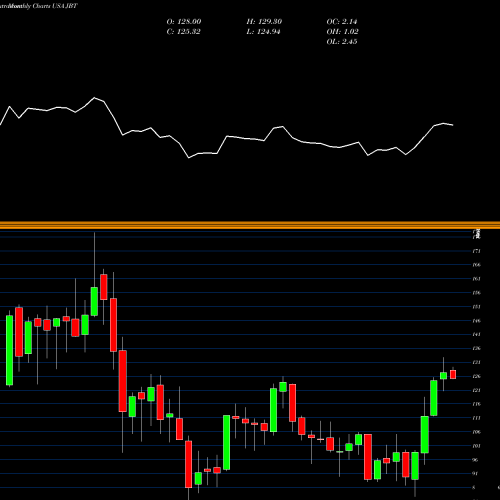Click the 161 price axis label
This screenshot has height=500, width=500.
click(476, 279)
